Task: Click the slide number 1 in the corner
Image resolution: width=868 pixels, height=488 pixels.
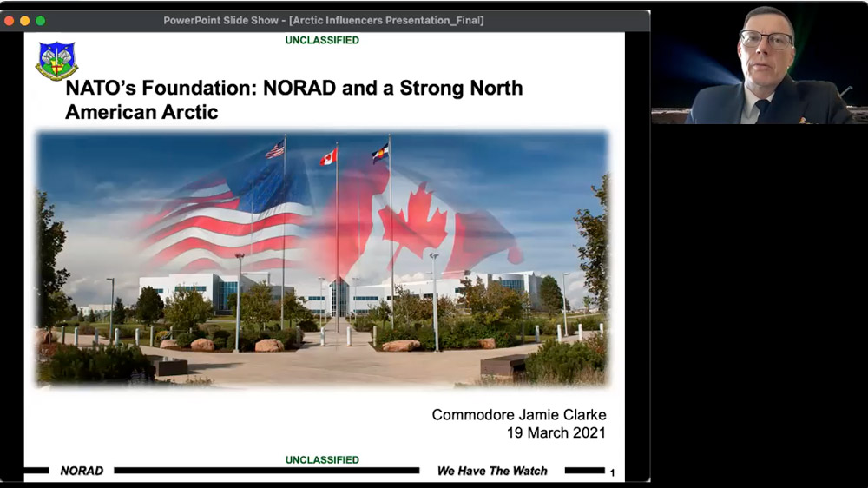Action: pos(612,472)
